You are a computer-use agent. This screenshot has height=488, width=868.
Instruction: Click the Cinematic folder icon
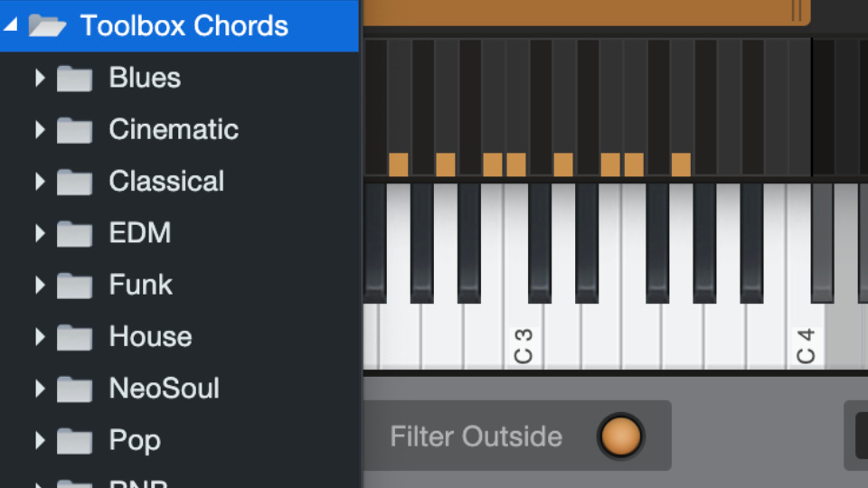pos(74,130)
